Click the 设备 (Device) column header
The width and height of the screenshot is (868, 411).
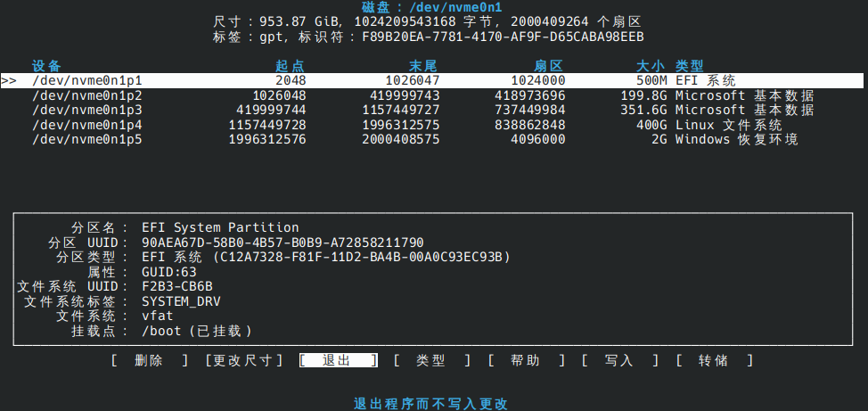tap(46, 66)
